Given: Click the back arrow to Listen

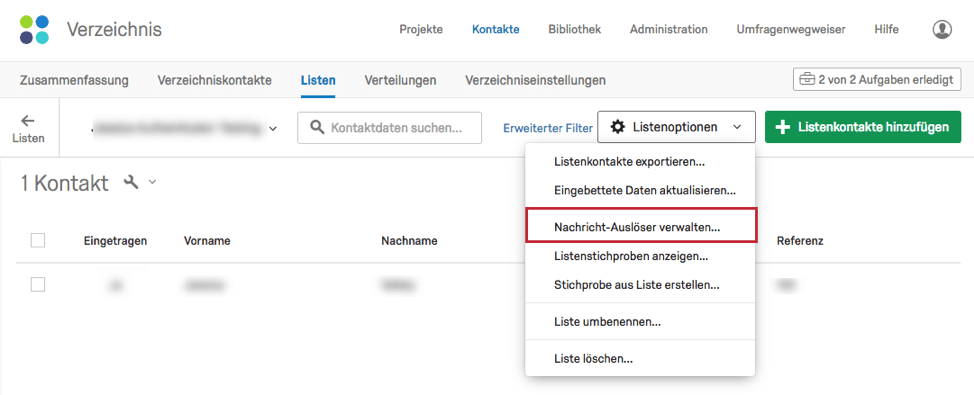Looking at the screenshot, I should click(28, 120).
